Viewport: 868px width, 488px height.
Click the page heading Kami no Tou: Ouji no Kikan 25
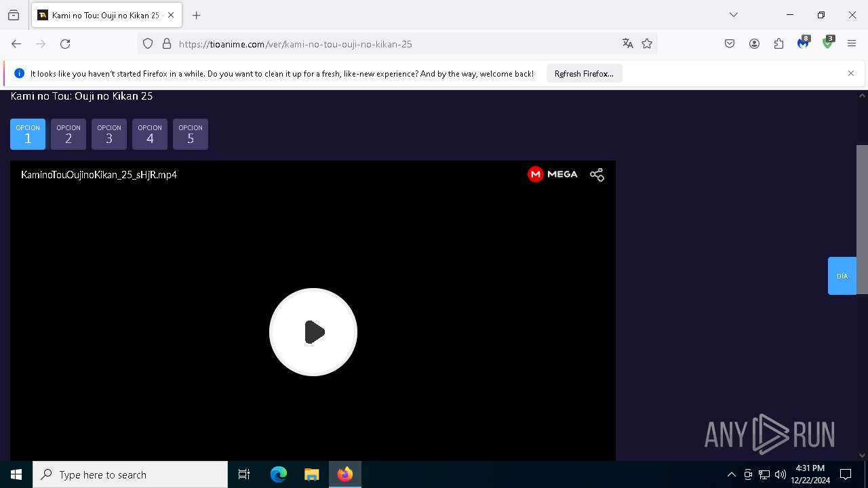point(81,96)
